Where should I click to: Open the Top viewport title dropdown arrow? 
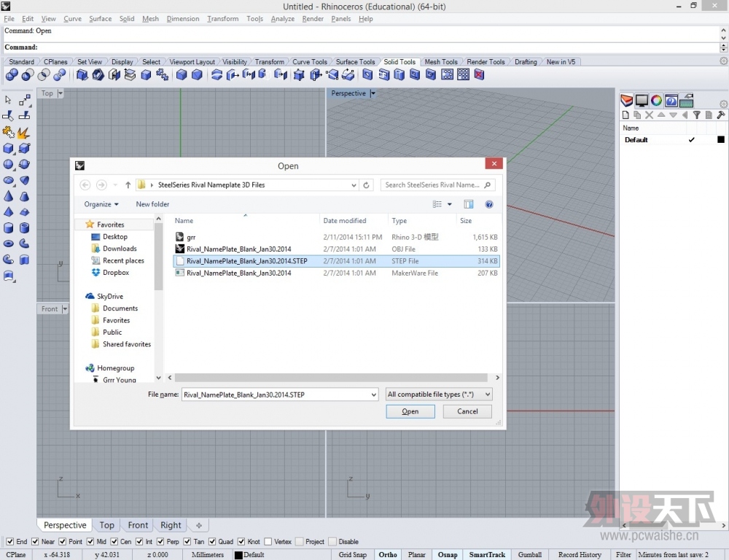click(x=61, y=93)
